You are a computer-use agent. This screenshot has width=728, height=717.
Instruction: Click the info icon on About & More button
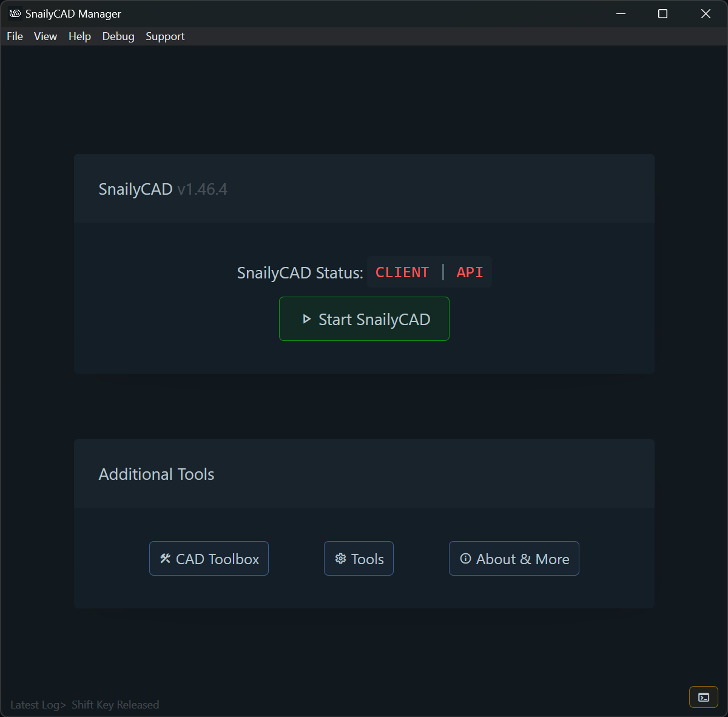click(x=465, y=559)
